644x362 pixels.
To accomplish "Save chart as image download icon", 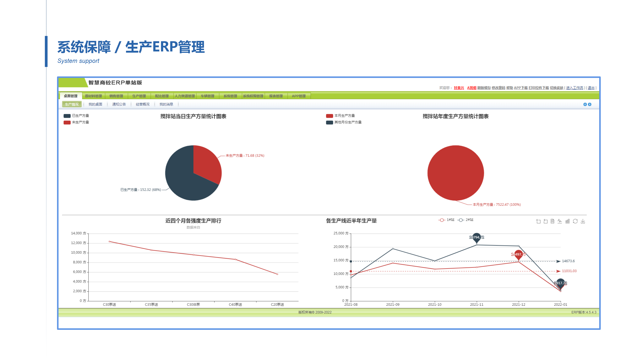I will click(583, 221).
